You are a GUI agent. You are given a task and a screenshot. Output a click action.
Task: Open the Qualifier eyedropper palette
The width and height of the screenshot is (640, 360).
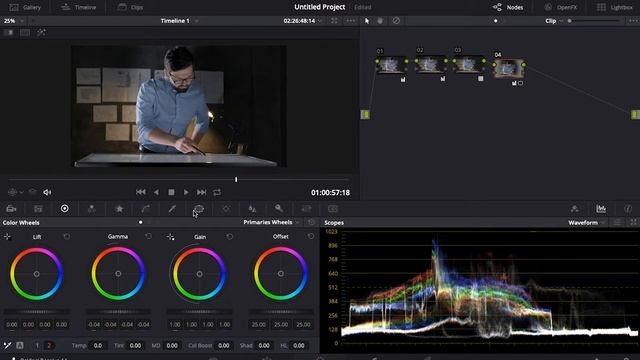[x=172, y=209]
